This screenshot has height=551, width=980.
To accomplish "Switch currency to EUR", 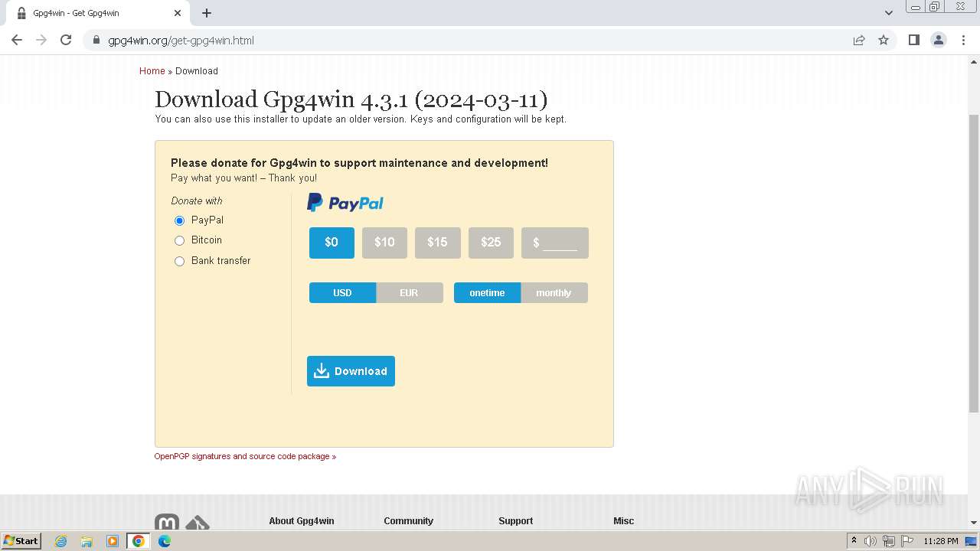I will pyautogui.click(x=409, y=293).
